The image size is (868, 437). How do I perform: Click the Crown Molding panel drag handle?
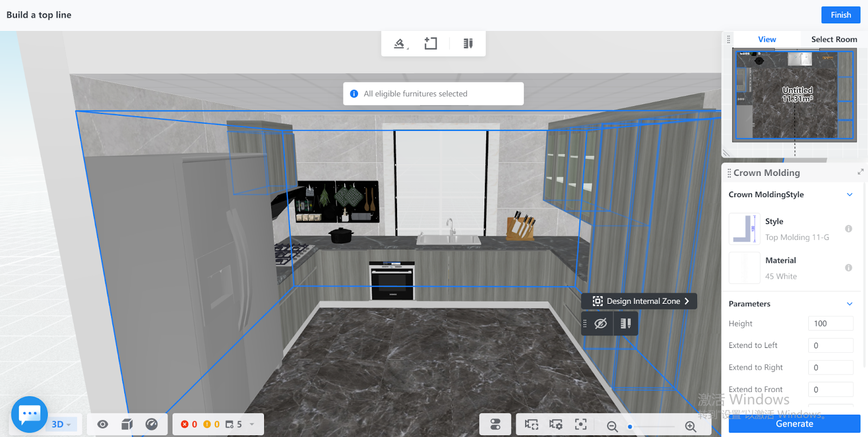[729, 173]
